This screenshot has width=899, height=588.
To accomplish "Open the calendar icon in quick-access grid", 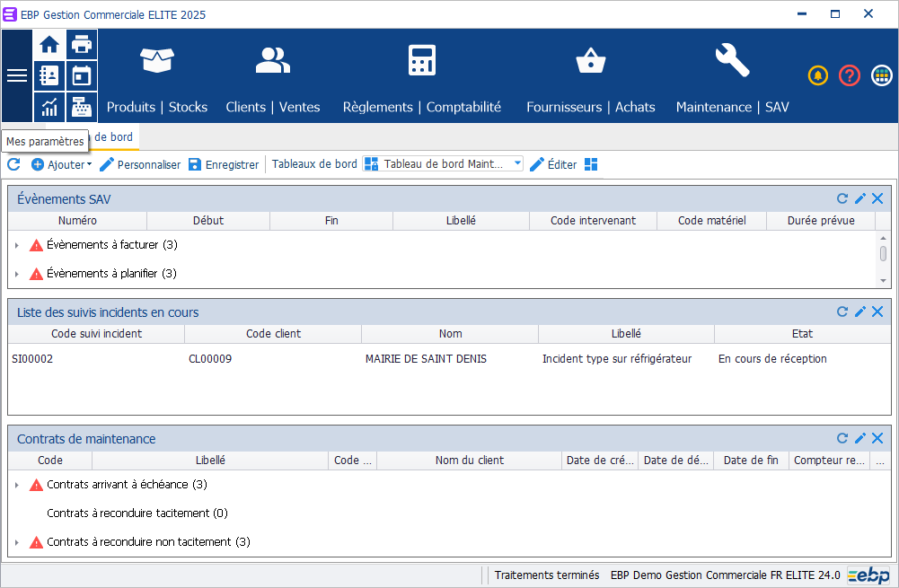I will pyautogui.click(x=82, y=75).
